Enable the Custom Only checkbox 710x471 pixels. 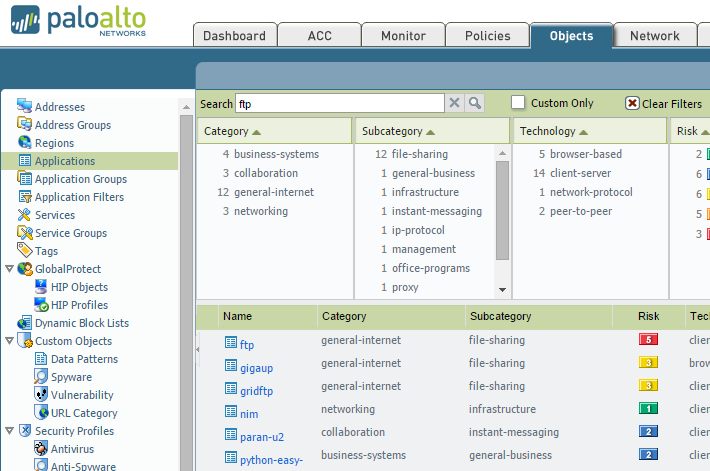(518, 102)
